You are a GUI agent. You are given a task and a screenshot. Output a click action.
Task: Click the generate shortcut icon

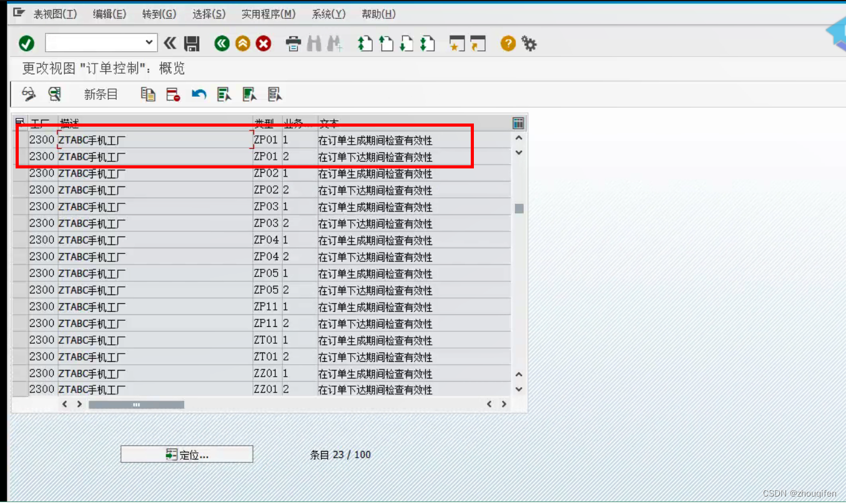point(478,44)
